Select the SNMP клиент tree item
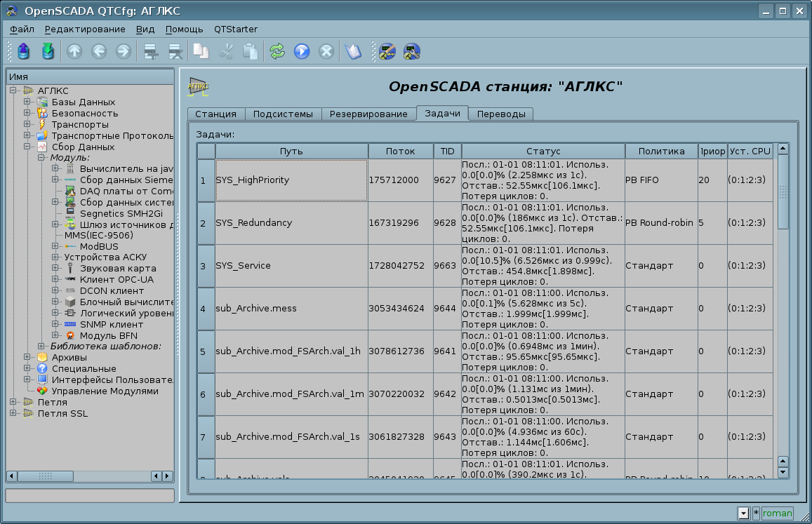The height and width of the screenshot is (524, 812). (x=112, y=324)
